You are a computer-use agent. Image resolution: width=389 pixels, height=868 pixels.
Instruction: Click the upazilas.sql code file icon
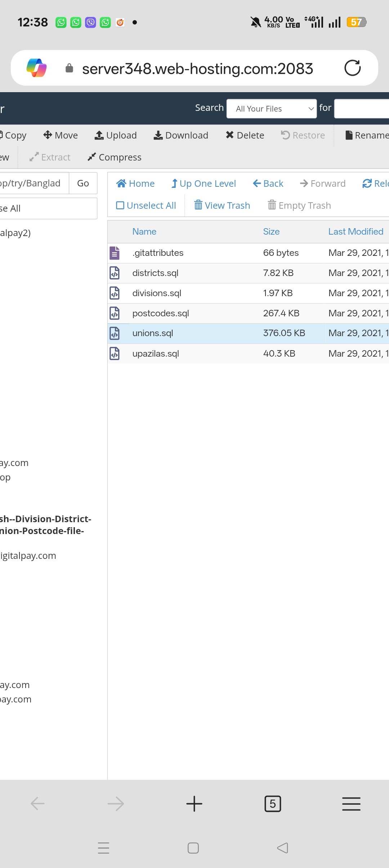pos(115,354)
